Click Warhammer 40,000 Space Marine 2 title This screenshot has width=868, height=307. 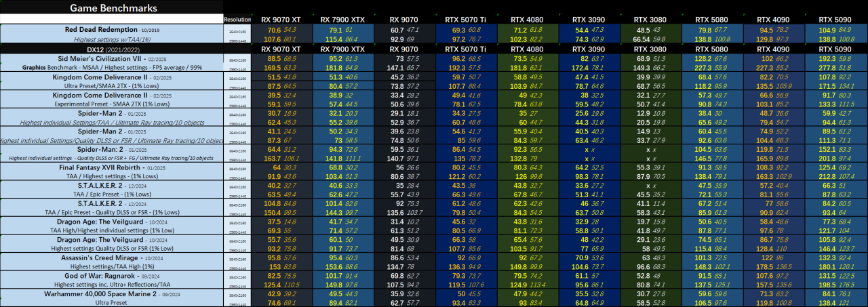[112, 294]
